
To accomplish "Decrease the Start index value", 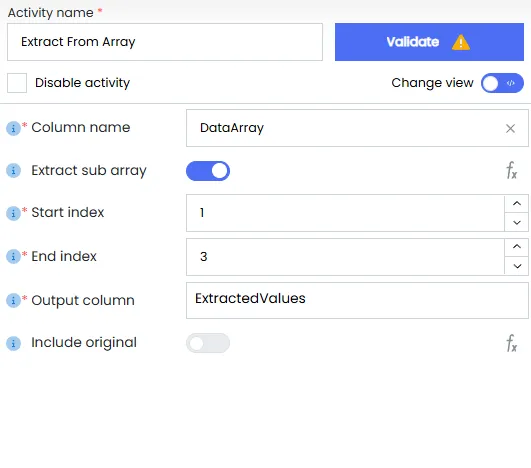I will (516, 222).
